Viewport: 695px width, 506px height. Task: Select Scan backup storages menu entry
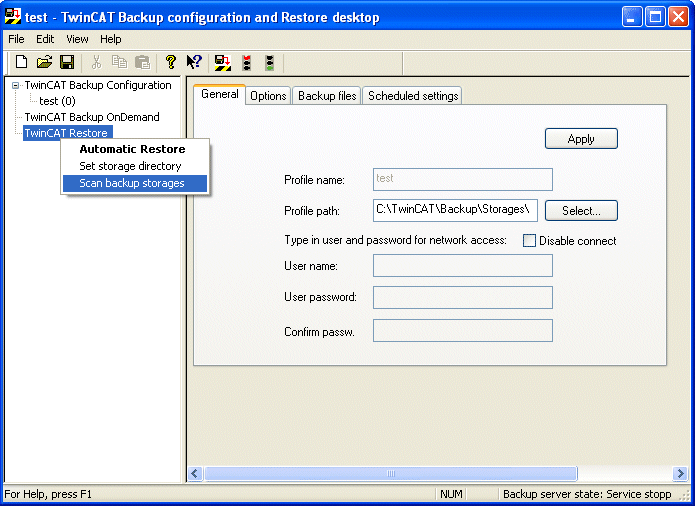pyautogui.click(x=135, y=183)
